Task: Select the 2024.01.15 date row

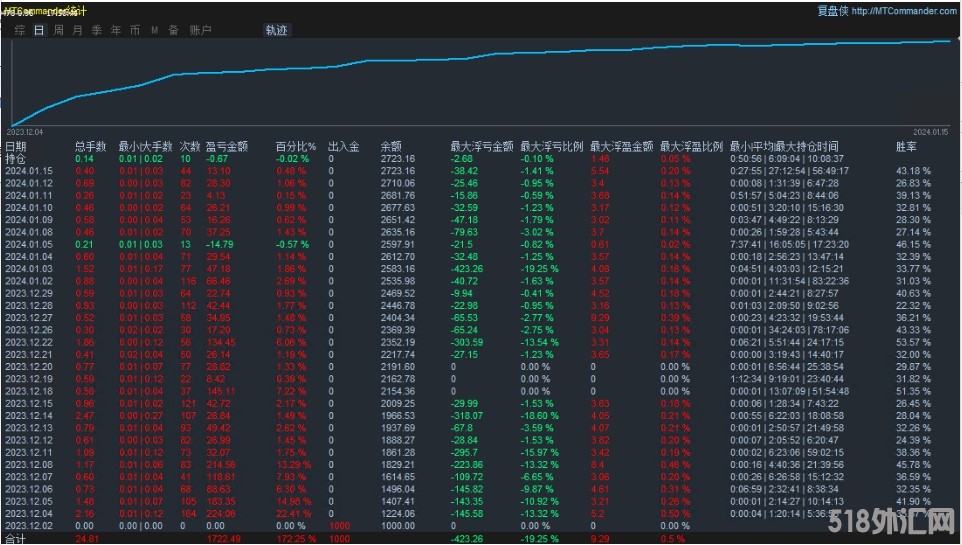Action: pos(29,171)
